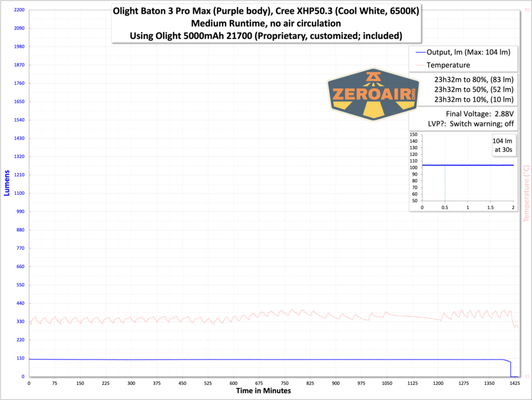Click the 300 x-axis tick label
Viewport: 532px width, 400px height.
click(131, 383)
